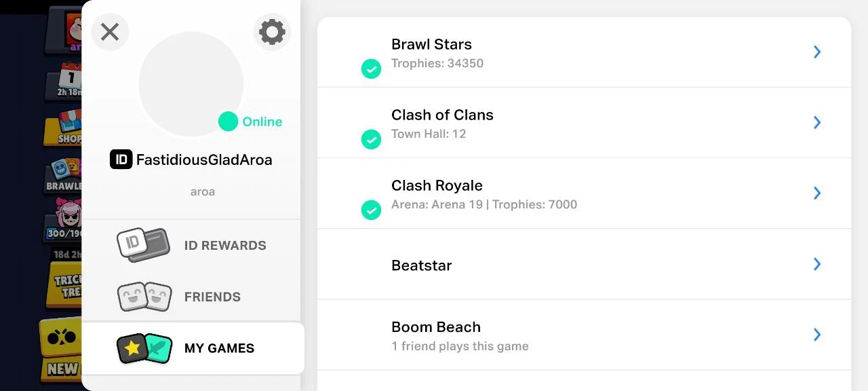
Task: Expand Boom Beach chevron arrow
Action: [817, 335]
